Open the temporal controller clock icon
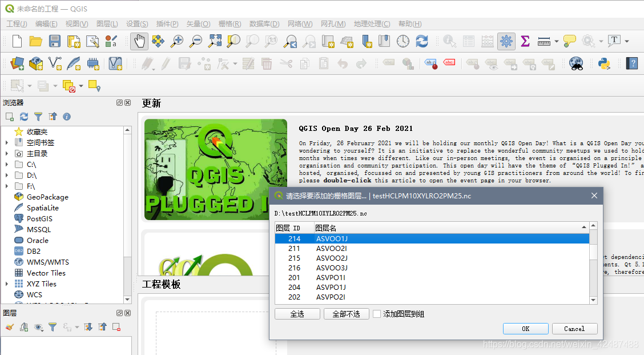The height and width of the screenshot is (355, 644). click(403, 41)
